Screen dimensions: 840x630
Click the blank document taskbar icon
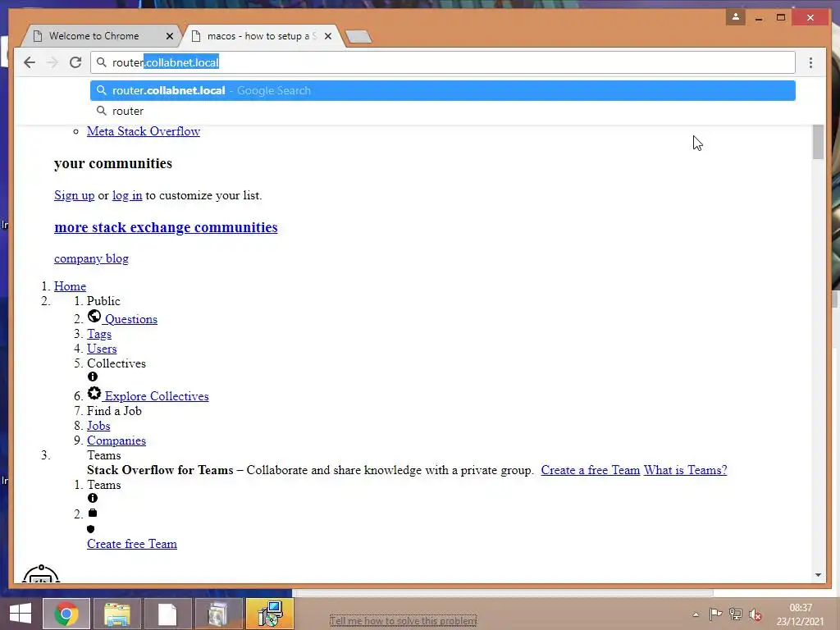pos(167,614)
